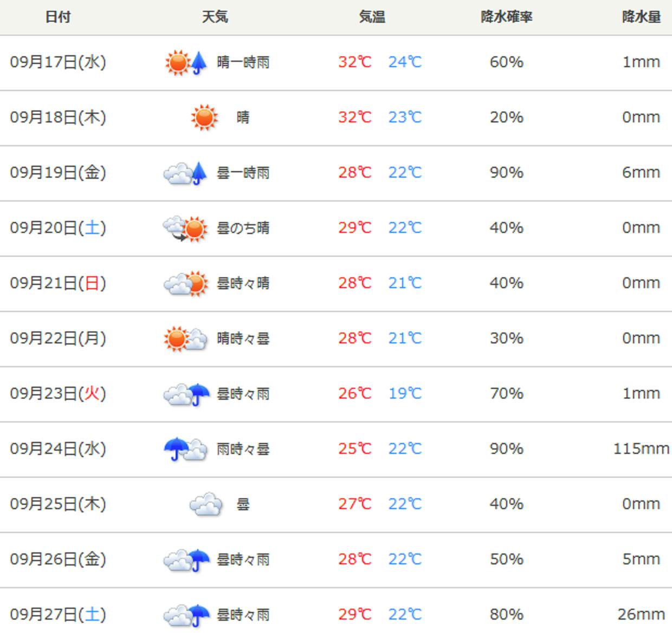Select the 09月21日(日) date cell
This screenshot has width=672, height=638.
pyautogui.click(x=58, y=283)
